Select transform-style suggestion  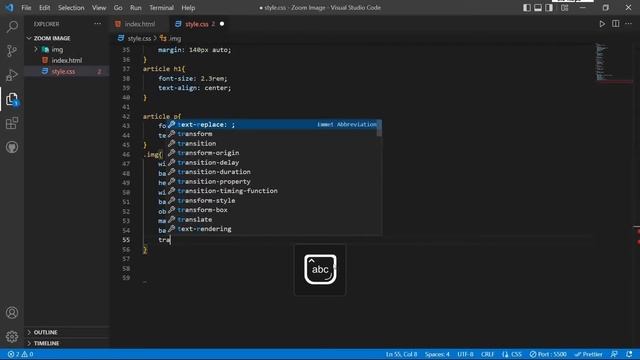pyautogui.click(x=273, y=201)
